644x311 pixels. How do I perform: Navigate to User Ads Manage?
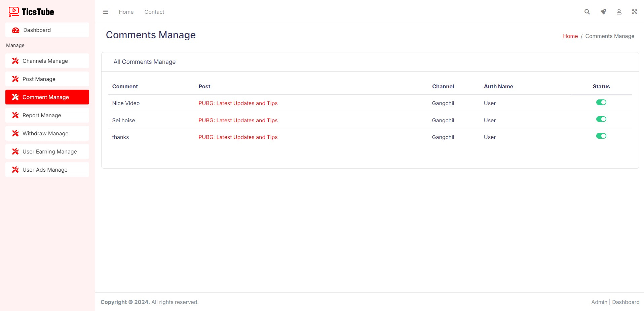click(45, 170)
